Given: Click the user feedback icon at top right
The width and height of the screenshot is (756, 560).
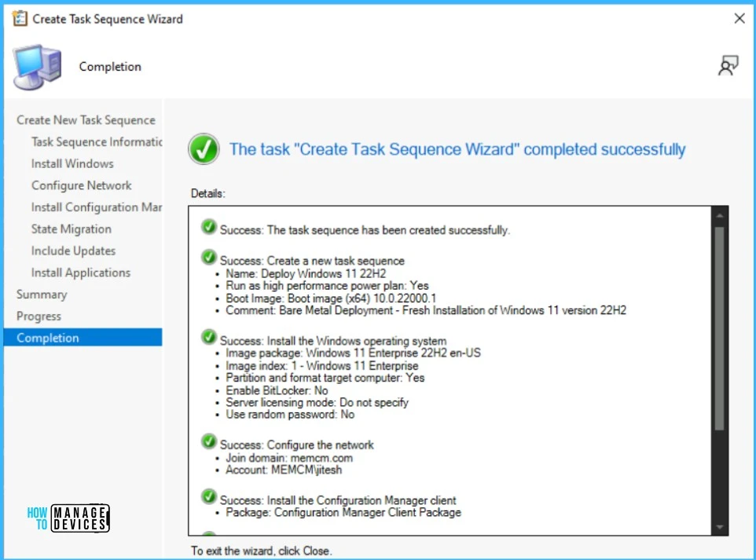Looking at the screenshot, I should tap(728, 66).
